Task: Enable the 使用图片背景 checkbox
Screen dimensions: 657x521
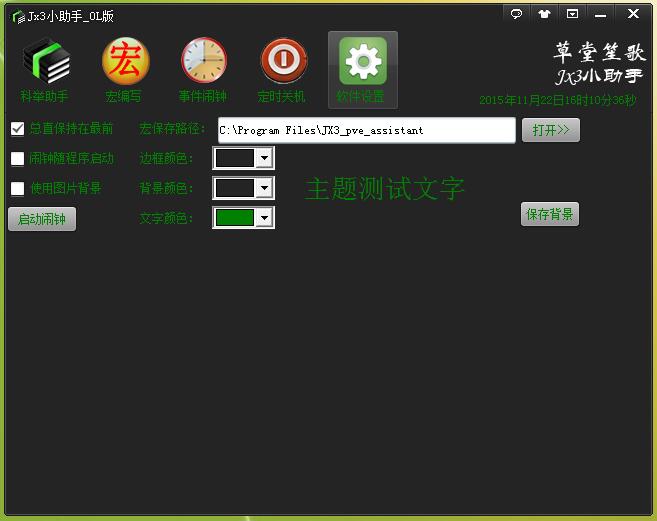Action: coord(17,188)
